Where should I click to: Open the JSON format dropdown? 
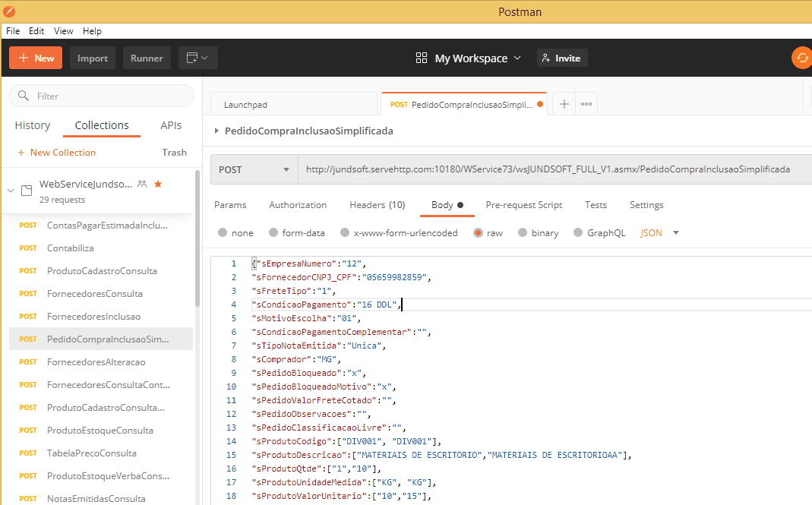tap(659, 233)
